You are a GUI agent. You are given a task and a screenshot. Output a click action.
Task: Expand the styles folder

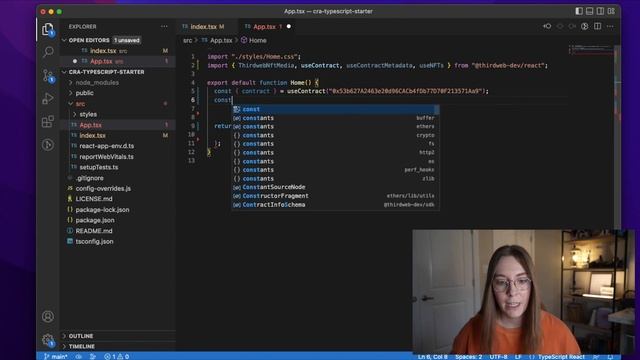point(118,114)
